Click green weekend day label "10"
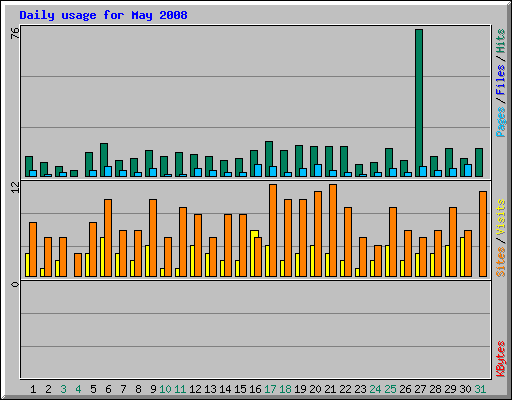This screenshot has width=512, height=400. click(x=165, y=389)
